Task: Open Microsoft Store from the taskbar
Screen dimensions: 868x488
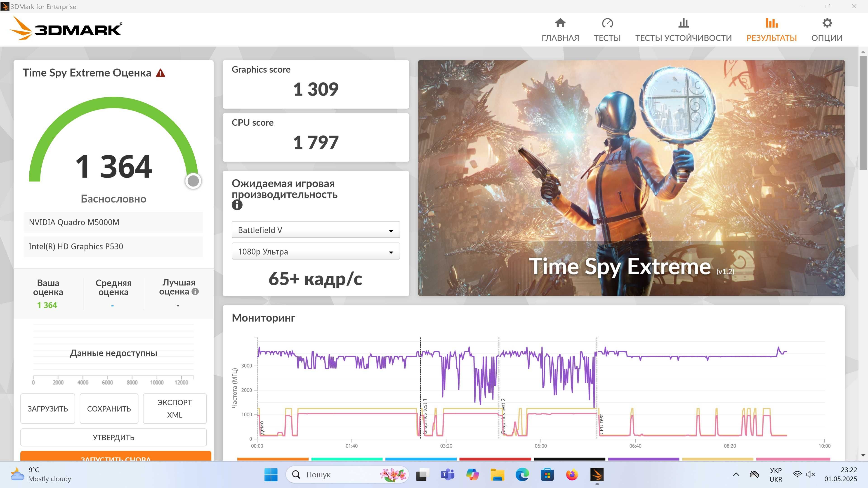Action: [x=547, y=475]
